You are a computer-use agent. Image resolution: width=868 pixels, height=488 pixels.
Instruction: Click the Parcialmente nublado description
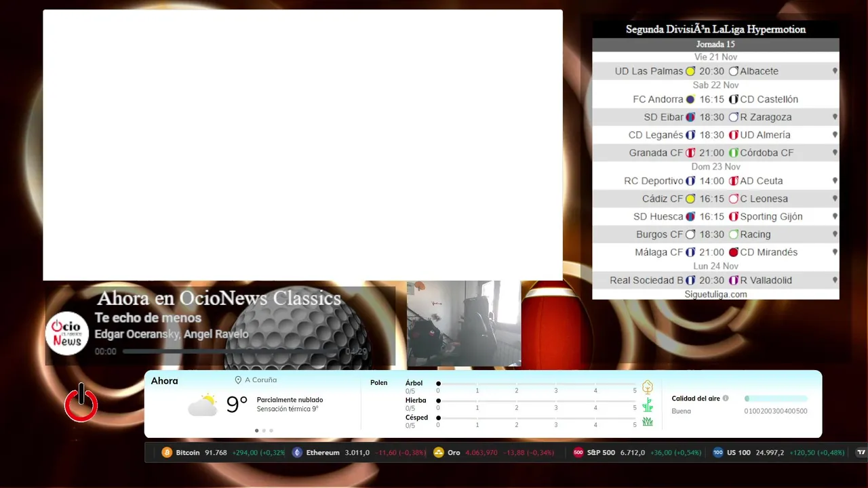[290, 400]
